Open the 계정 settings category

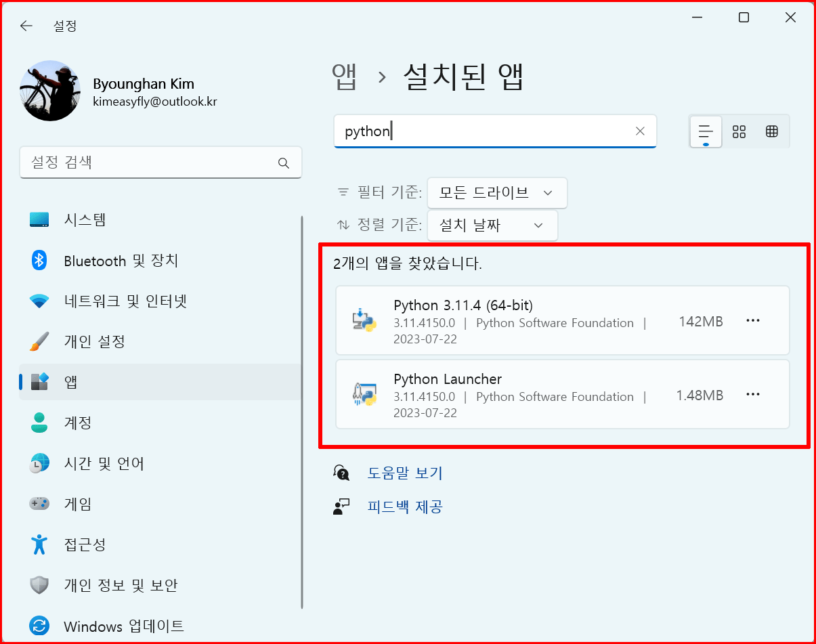(x=160, y=423)
